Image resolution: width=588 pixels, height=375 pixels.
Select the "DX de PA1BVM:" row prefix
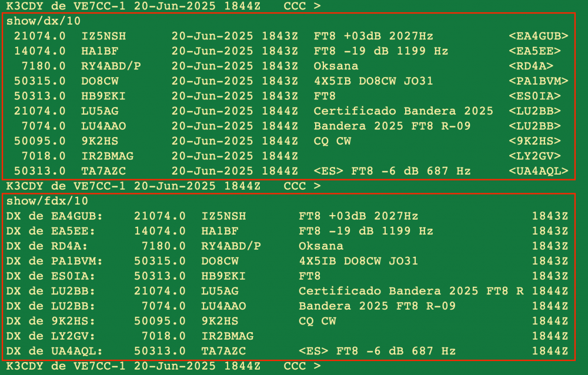(54, 261)
